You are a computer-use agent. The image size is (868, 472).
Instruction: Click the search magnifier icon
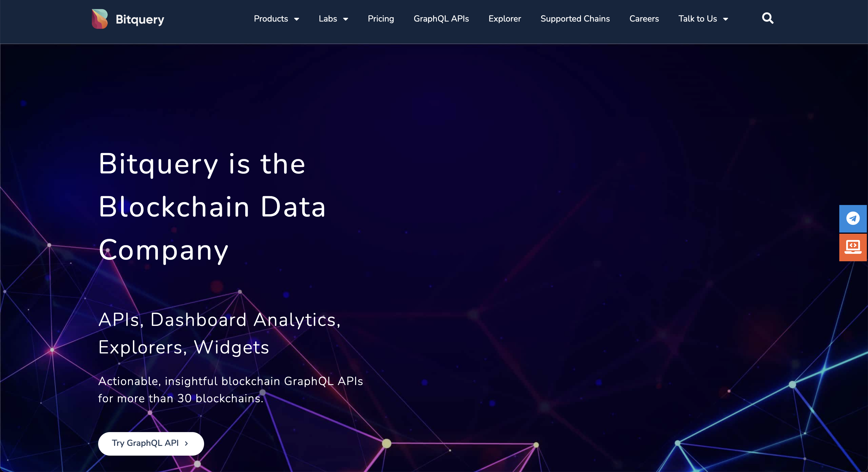[x=769, y=19]
